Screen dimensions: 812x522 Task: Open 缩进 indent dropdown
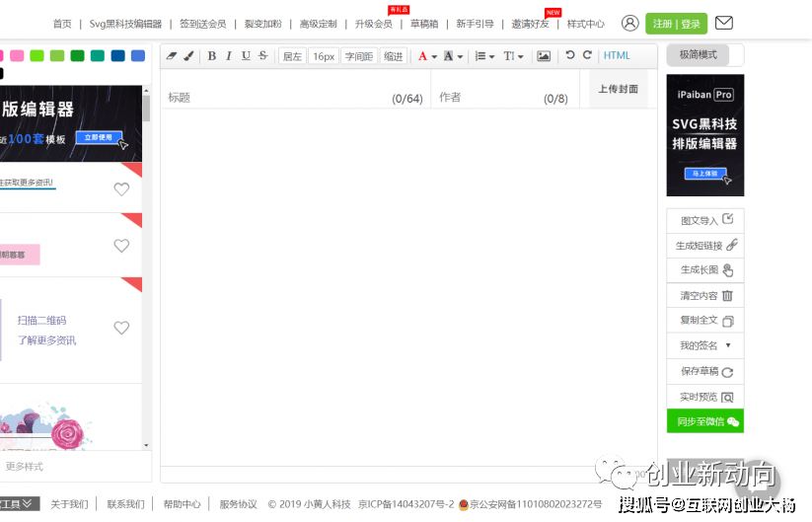394,56
